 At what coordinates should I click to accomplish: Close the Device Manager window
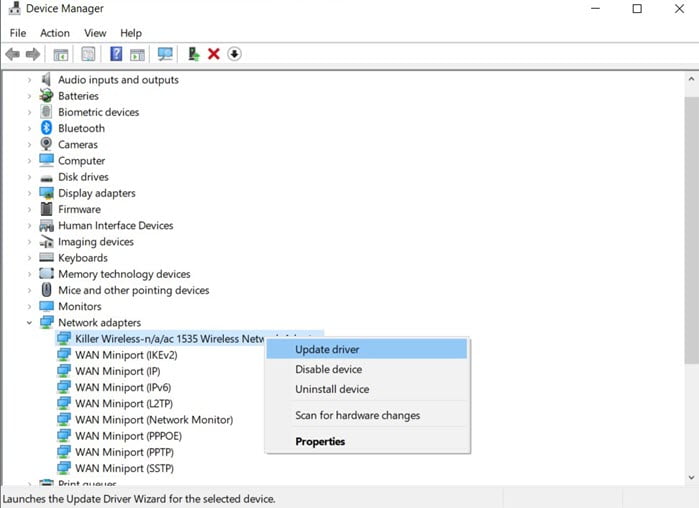click(x=679, y=8)
